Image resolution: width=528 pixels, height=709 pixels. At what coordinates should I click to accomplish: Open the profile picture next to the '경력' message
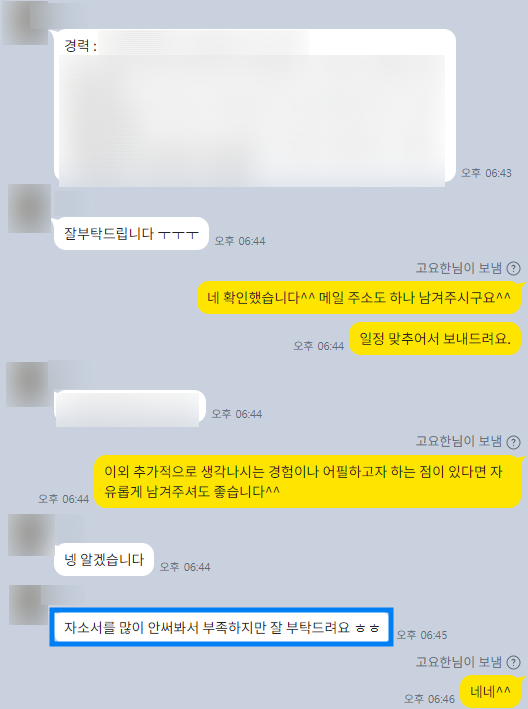[x=25, y=23]
